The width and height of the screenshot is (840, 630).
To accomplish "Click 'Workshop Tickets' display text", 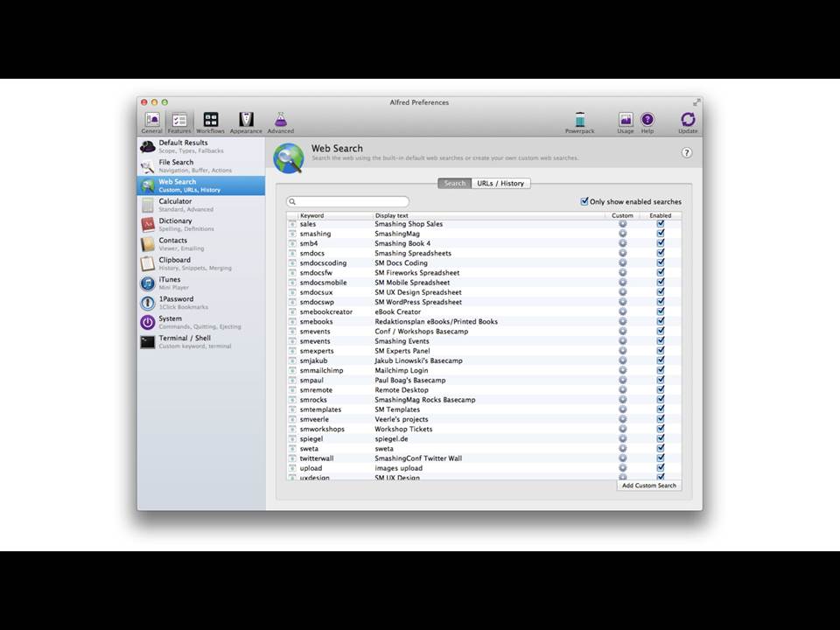I will click(x=403, y=429).
